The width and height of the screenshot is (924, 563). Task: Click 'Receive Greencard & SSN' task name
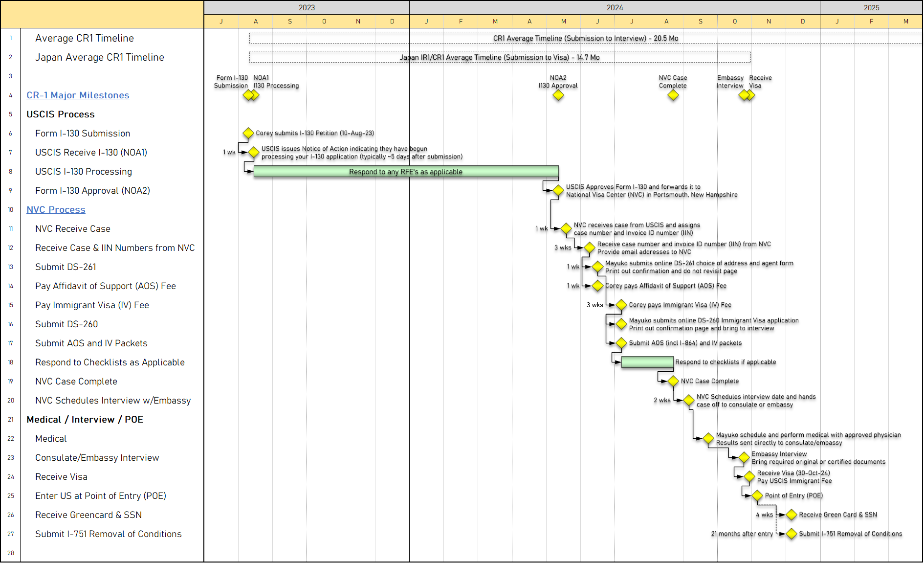coord(88,515)
